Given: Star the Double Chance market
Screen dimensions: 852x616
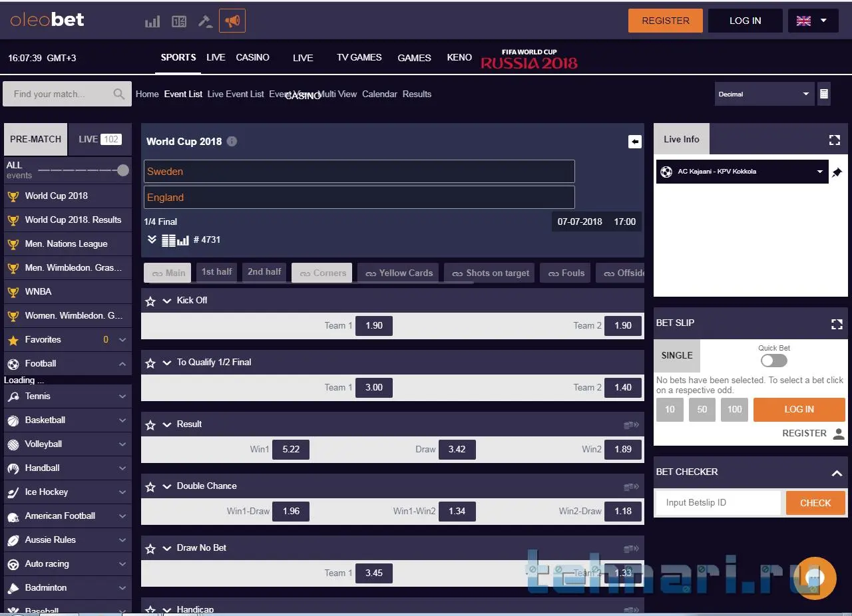Looking at the screenshot, I should coord(150,487).
